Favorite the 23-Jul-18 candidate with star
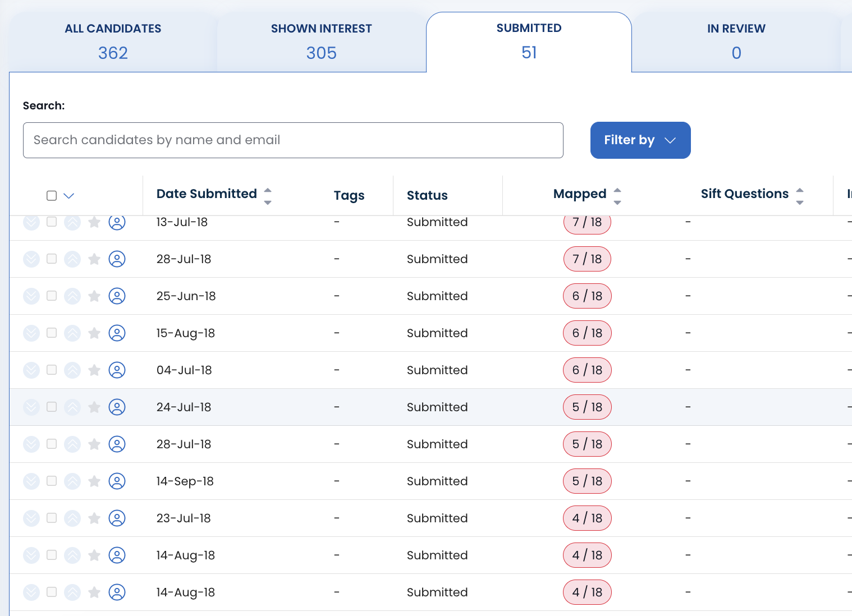Screen dimensions: 852x616 tap(94, 518)
